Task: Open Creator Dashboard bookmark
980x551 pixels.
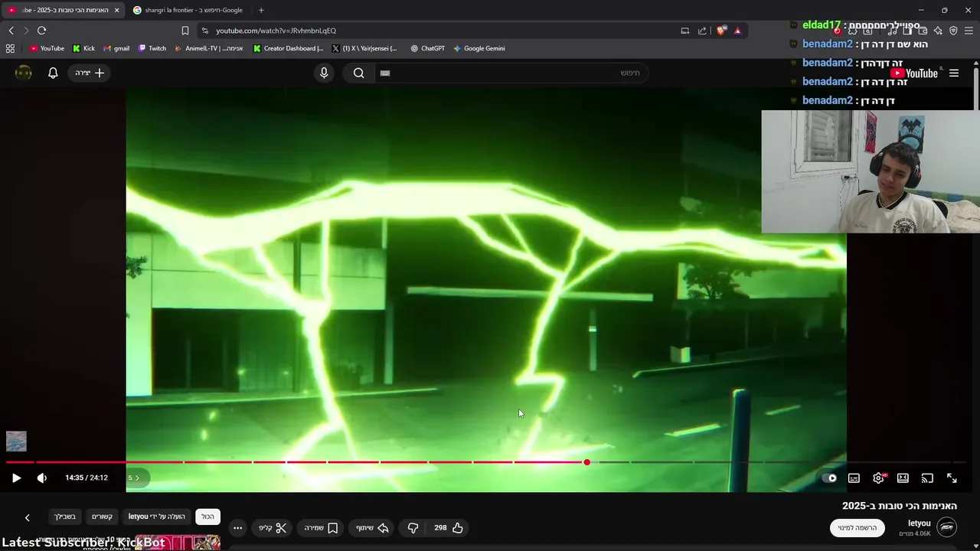Action: [288, 48]
